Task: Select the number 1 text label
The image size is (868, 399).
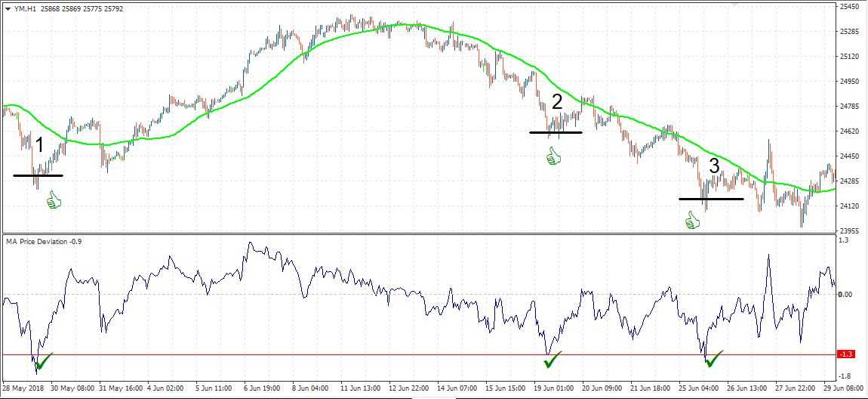Action: click(40, 146)
